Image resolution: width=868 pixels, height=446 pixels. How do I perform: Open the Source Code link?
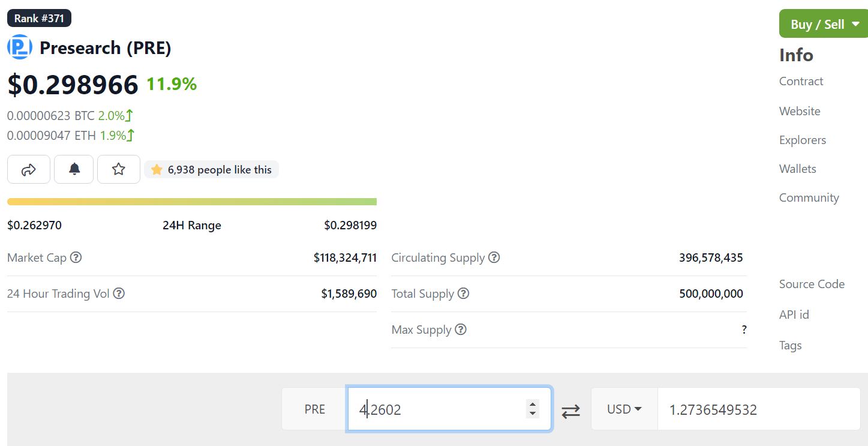pos(812,284)
